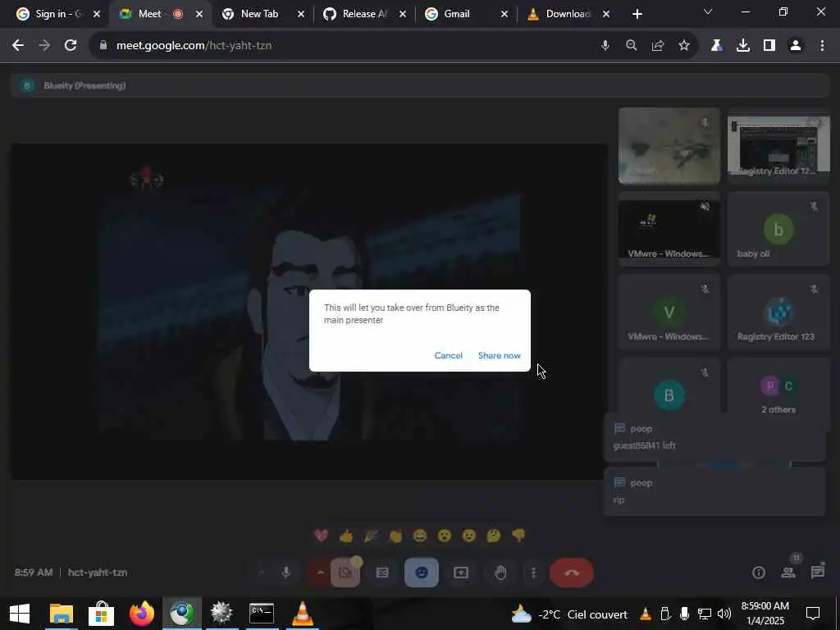Turn on captions in Meet toolbar
The height and width of the screenshot is (630, 840).
click(x=382, y=573)
